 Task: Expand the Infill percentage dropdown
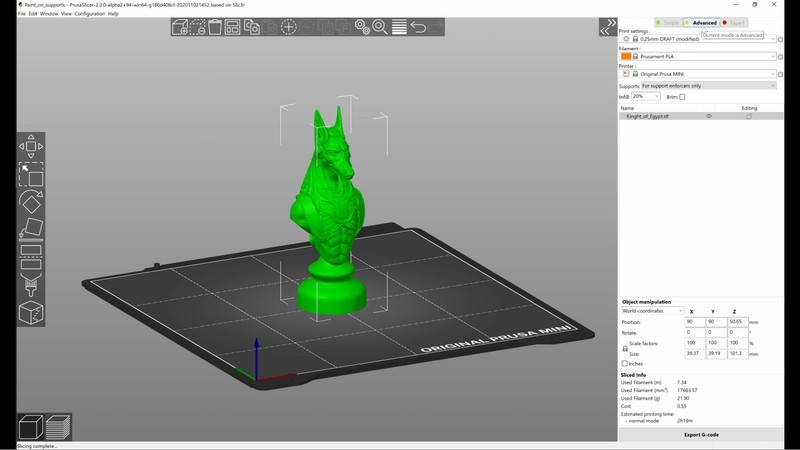point(645,97)
